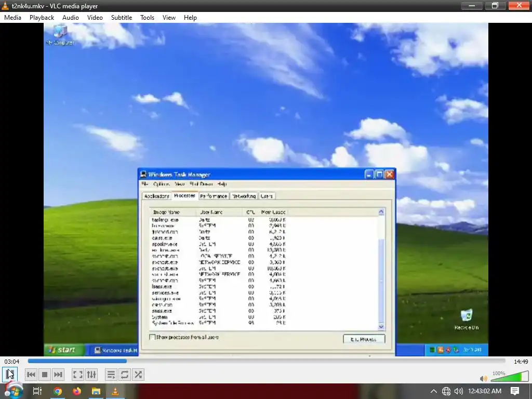The height and width of the screenshot is (399, 532).
Task: Toggle the total time display 14:49
Action: 521,362
